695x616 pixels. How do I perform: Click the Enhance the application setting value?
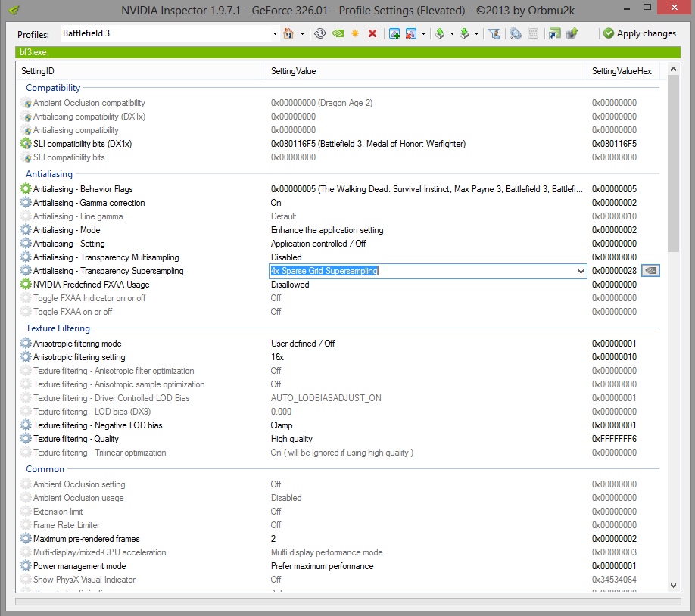327,230
